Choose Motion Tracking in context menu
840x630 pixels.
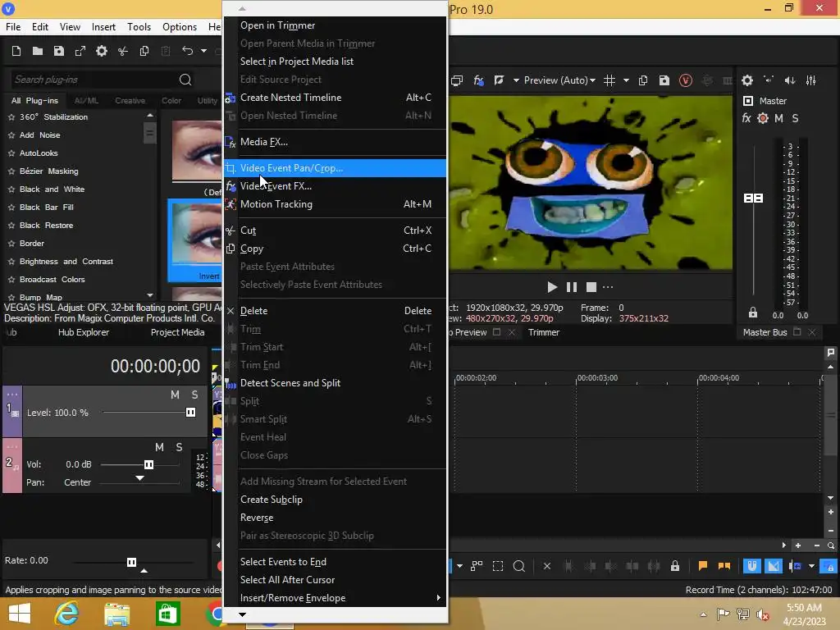335,204
